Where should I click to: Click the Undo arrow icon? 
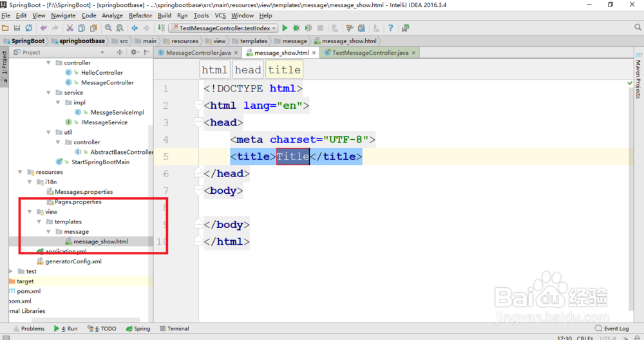pyautogui.click(x=43, y=28)
